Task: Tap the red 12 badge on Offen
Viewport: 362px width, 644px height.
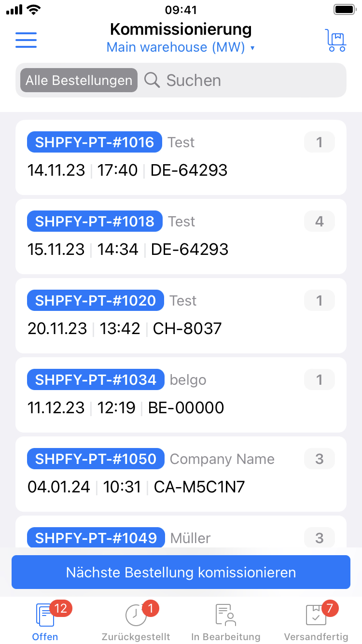Action: coord(60,608)
